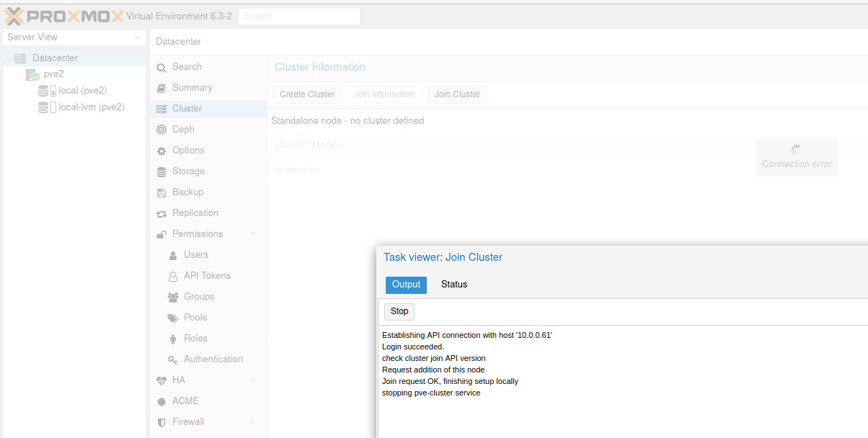Click the Connection error message box
This screenshot has height=438, width=868.
797,157
